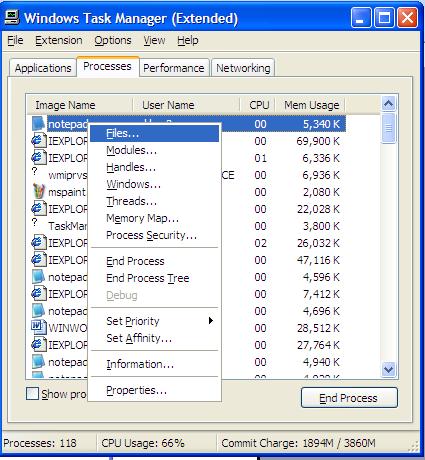This screenshot has width=425, height=460.
Task: Open the Options menu
Action: [x=113, y=40]
